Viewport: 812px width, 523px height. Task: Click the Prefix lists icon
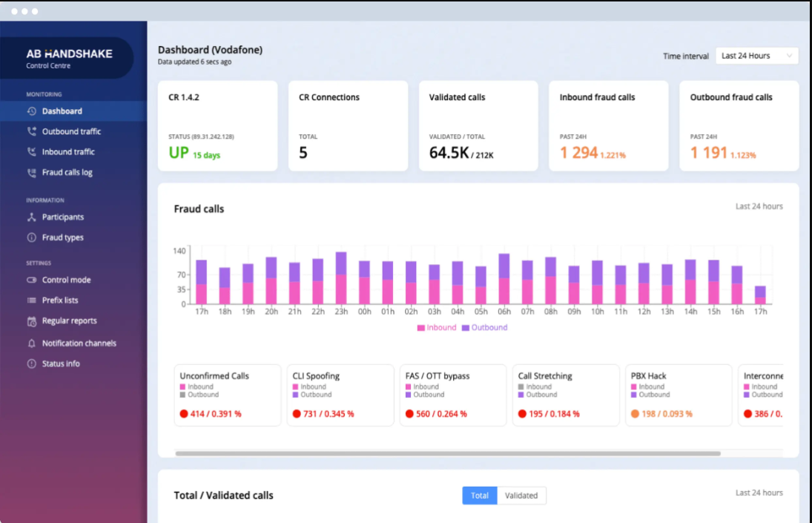(32, 300)
